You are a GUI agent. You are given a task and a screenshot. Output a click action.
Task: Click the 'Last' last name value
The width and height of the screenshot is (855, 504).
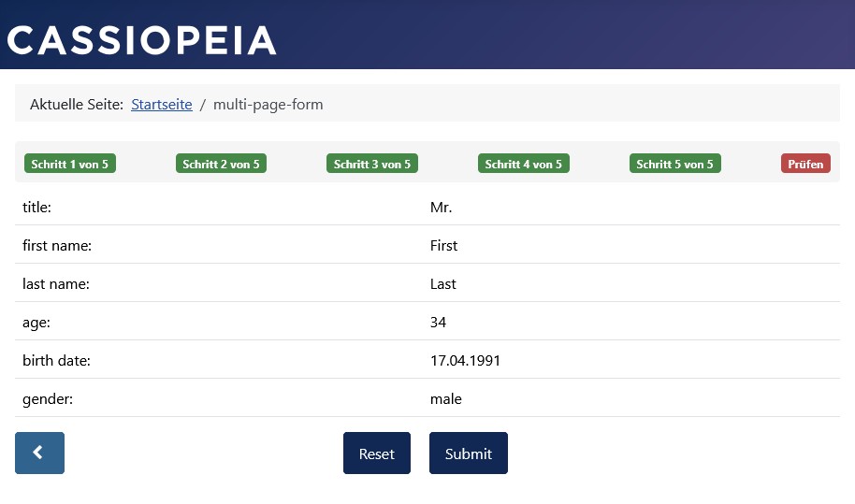point(443,284)
